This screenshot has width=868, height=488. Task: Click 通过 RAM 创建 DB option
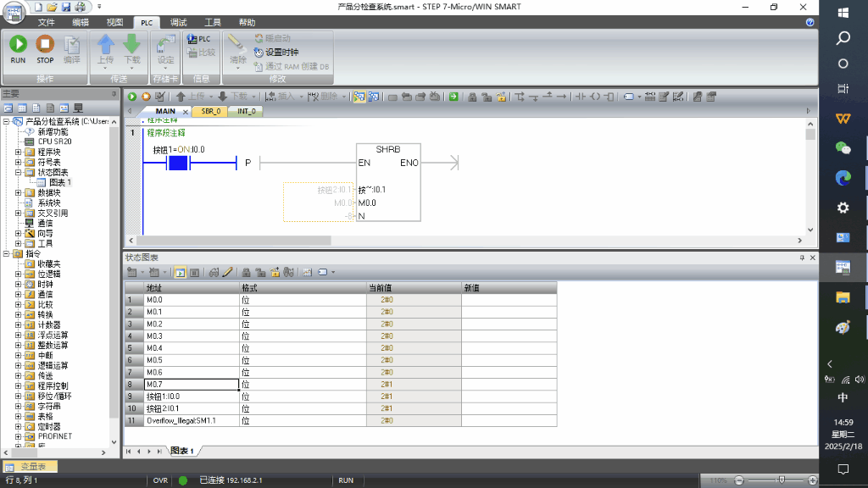(292, 66)
